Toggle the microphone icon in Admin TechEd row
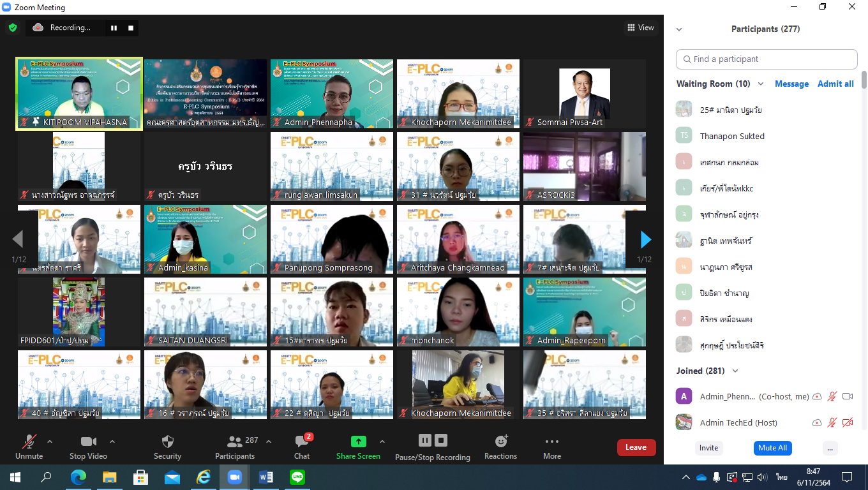868x490 pixels. (x=832, y=422)
